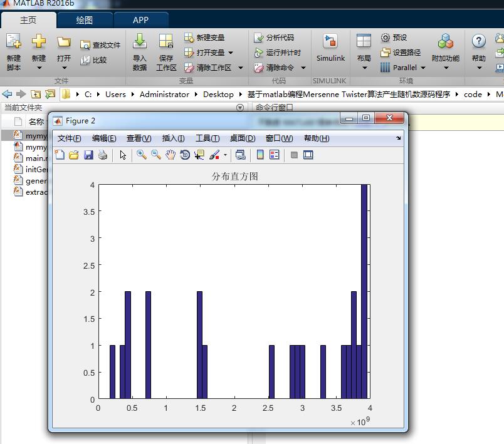Click the Users segment in the address path
This screenshot has width=504, height=444.
[x=115, y=95]
